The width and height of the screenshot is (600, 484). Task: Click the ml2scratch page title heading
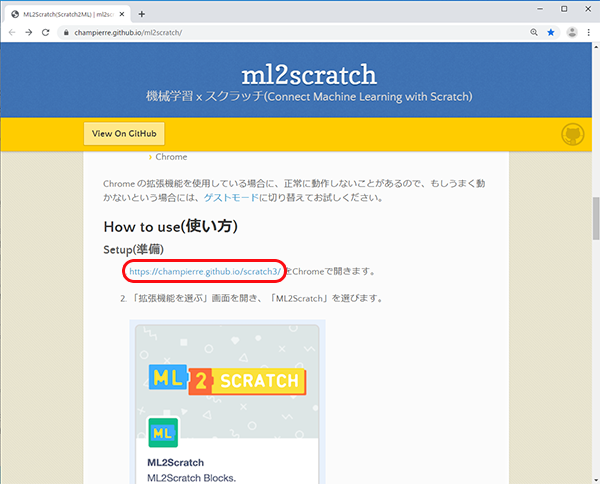(308, 74)
